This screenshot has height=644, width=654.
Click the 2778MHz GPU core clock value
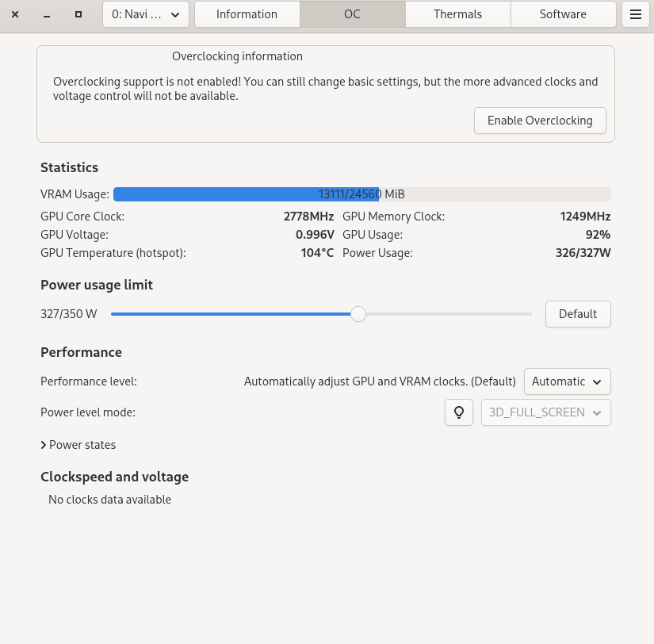click(x=308, y=217)
